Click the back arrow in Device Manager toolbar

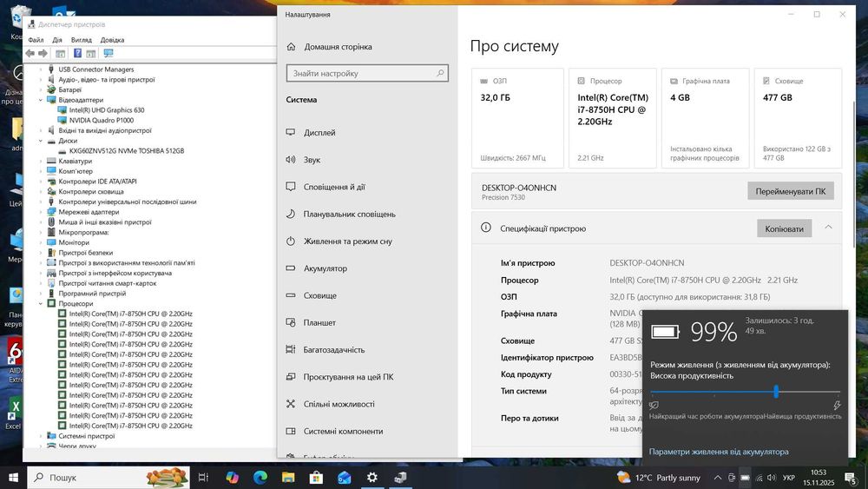[30, 53]
